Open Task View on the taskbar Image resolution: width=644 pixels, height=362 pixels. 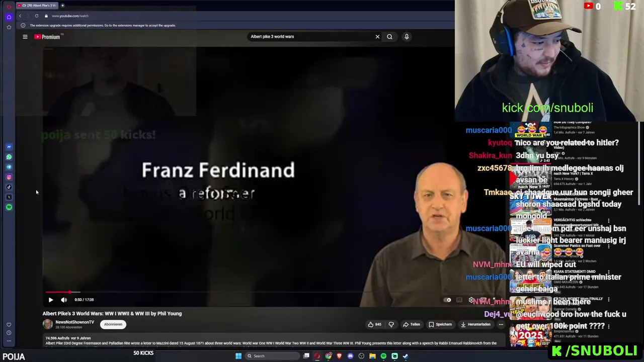(x=306, y=356)
